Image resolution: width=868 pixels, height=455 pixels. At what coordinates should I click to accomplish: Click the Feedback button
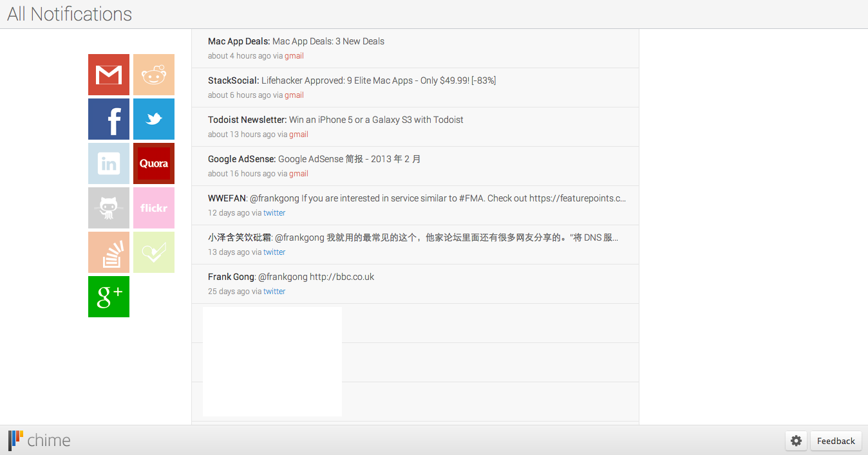(x=836, y=441)
